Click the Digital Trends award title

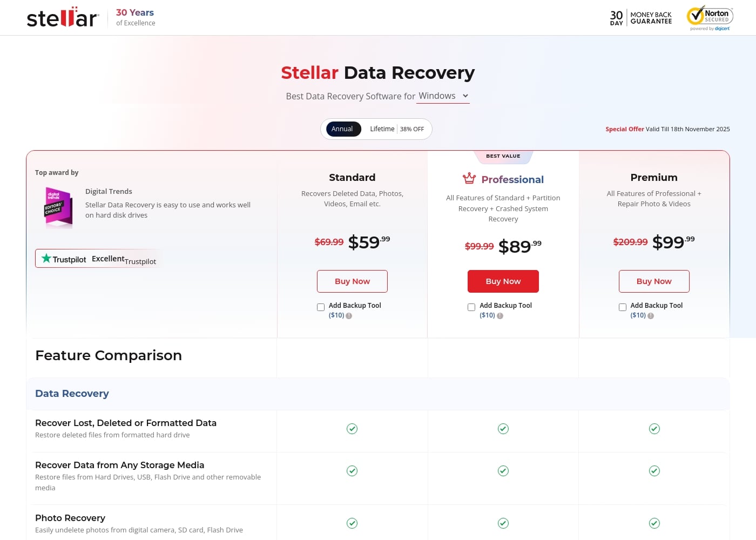point(109,191)
